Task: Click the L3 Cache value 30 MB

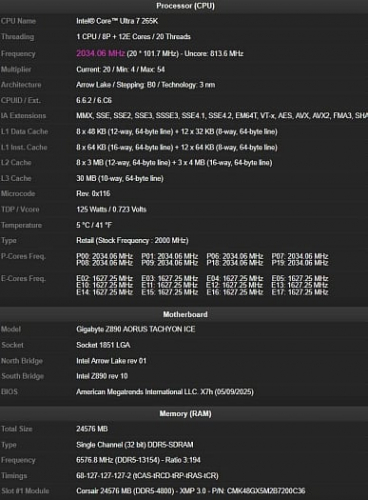Action: coord(120,178)
